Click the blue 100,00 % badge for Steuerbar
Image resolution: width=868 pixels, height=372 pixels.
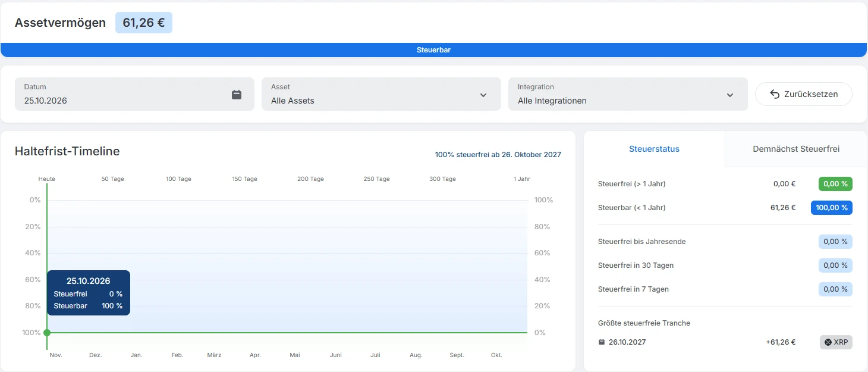coord(832,208)
